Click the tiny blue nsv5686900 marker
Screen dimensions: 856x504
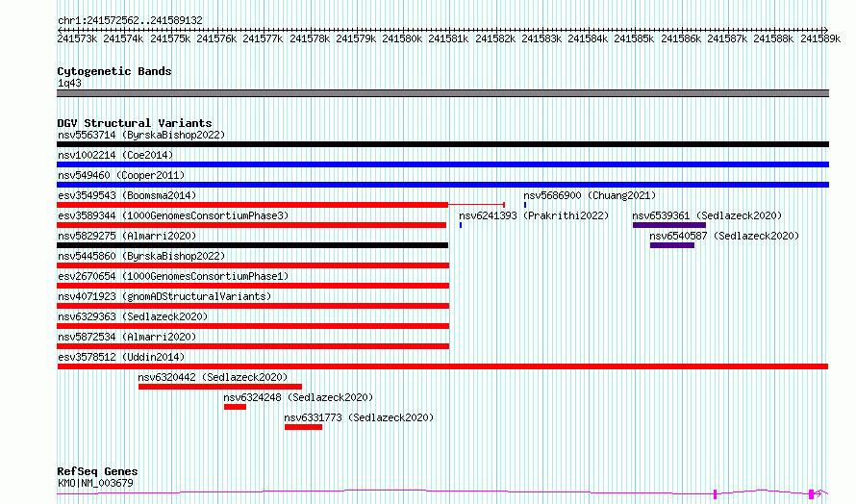525,205
